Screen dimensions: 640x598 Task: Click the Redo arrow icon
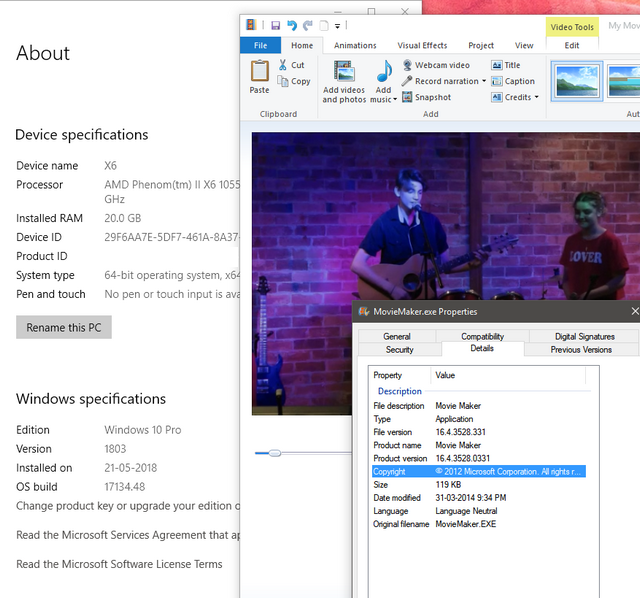308,26
